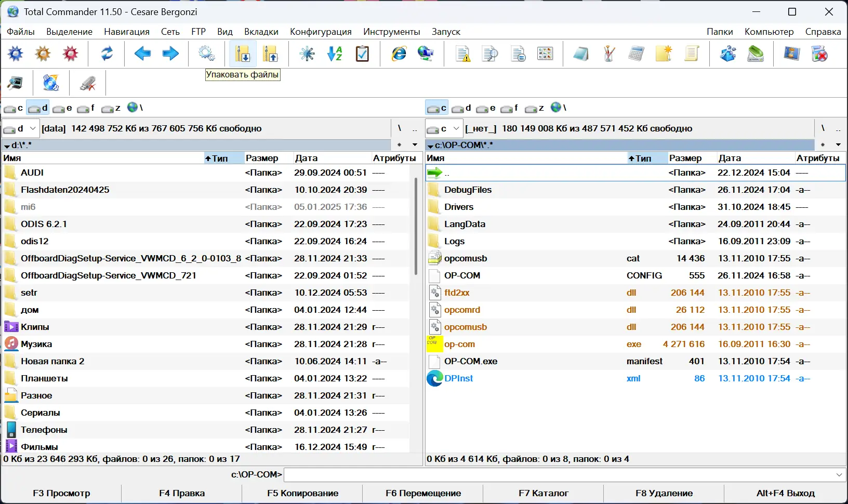This screenshot has width=848, height=504.
Task: Switch right panel to drive z
Action: [535, 108]
